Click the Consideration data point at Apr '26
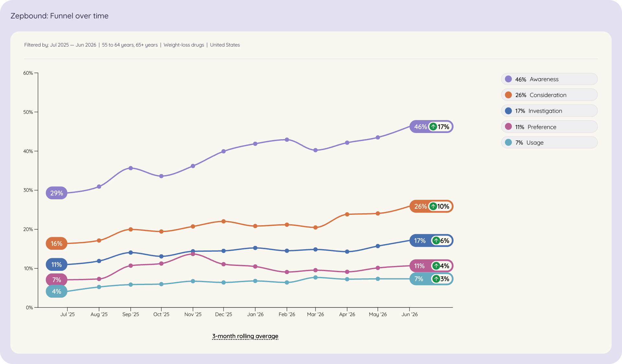Image resolution: width=622 pixels, height=364 pixels. (347, 215)
